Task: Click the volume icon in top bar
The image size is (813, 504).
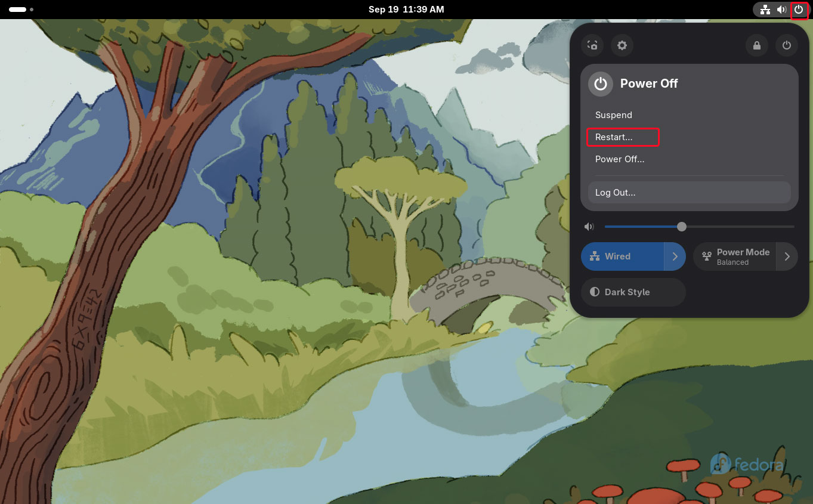Action: [781, 10]
